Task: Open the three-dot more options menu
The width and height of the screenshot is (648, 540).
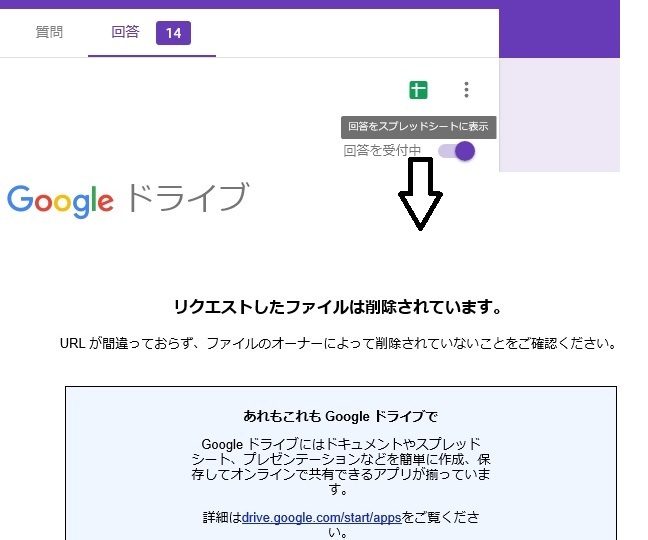Action: [x=466, y=90]
